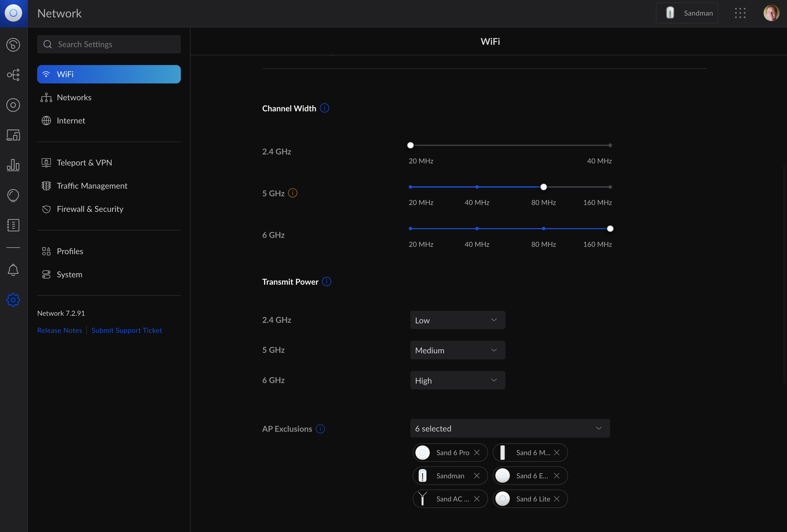View Clients using the laptop icon

coord(14,135)
